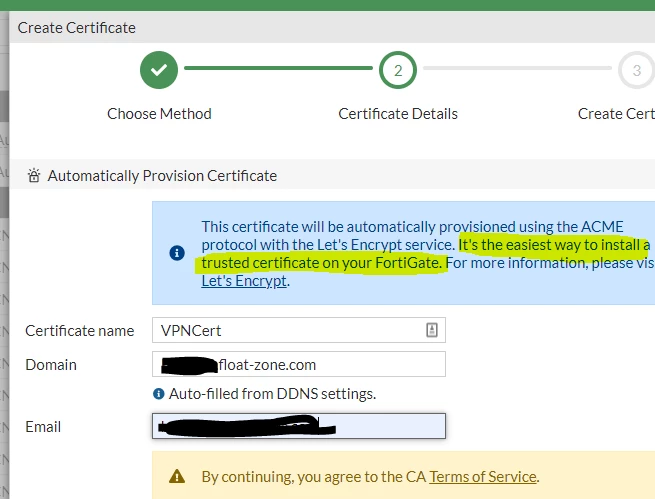The image size is (655, 499).
Task: Click the info icon in the blue notice
Action: click(177, 253)
